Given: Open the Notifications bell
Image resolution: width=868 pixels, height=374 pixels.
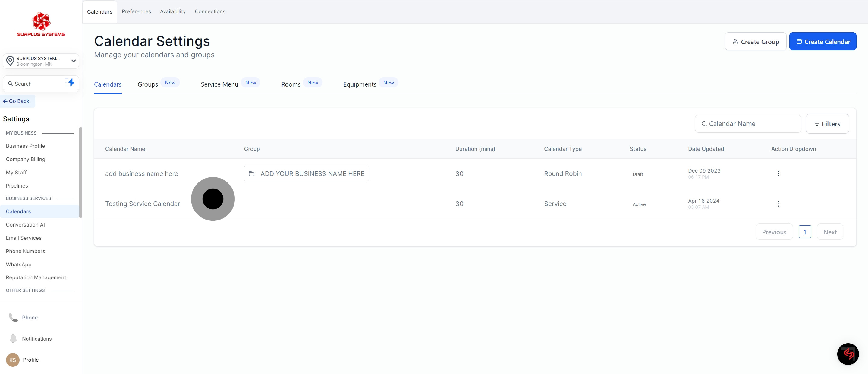Looking at the screenshot, I should [x=13, y=338].
